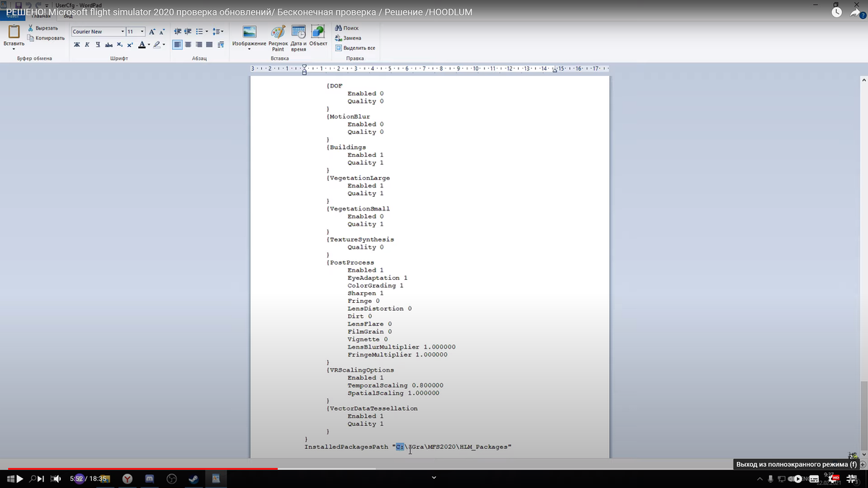The image size is (868, 488).
Task: Select justified text alignment
Action: [209, 44]
